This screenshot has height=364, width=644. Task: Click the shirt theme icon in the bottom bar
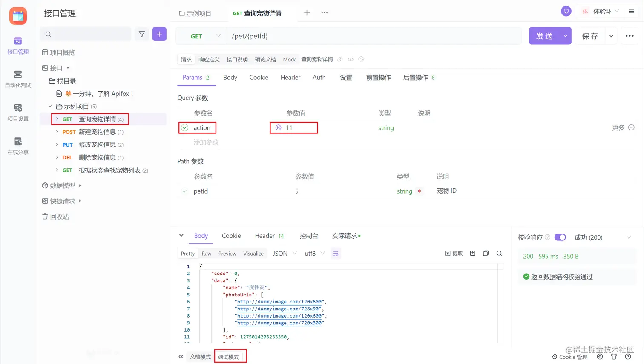point(614,357)
